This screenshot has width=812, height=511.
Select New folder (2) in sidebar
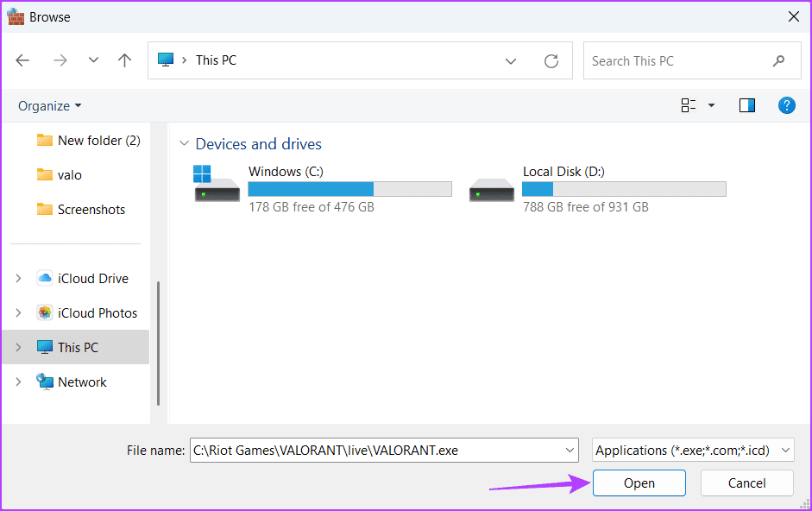point(89,141)
